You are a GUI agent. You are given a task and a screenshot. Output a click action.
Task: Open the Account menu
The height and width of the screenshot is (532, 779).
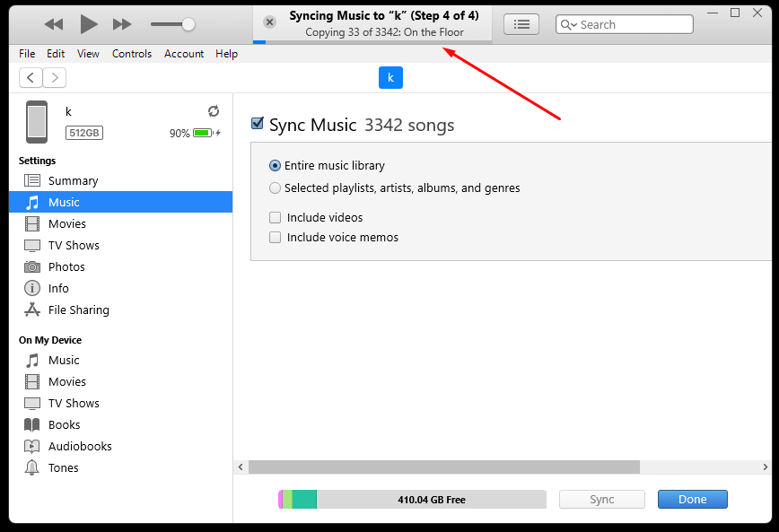click(x=184, y=54)
